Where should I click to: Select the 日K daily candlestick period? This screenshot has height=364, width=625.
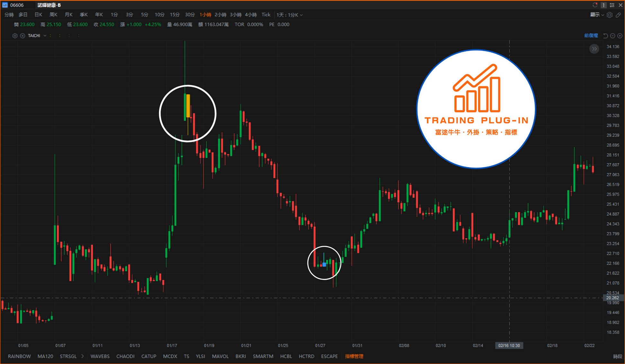coord(39,15)
